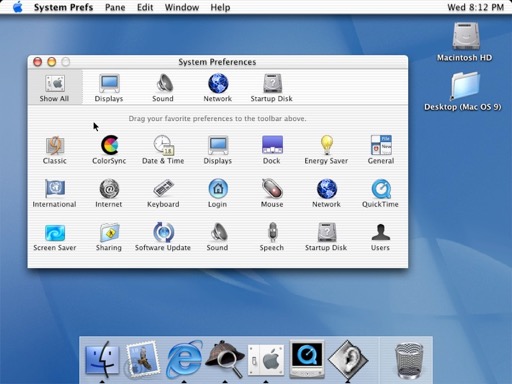
Task: Open Date & Time preferences
Action: [x=163, y=150]
